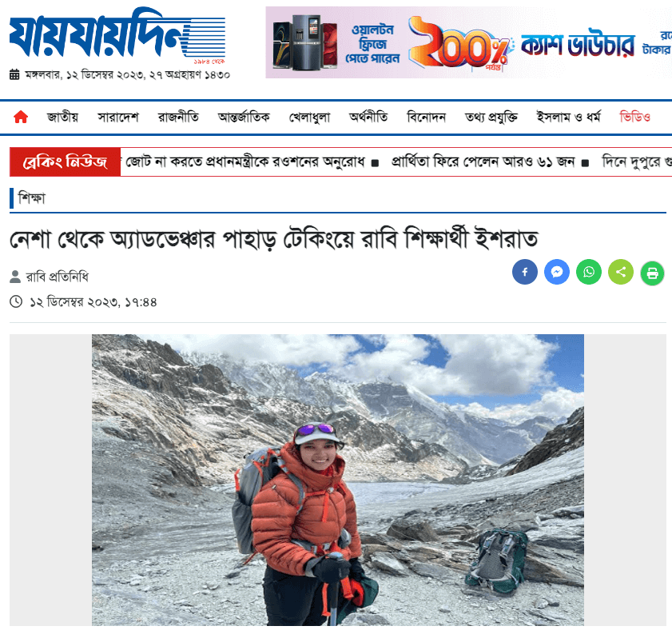Open the শিক্ষা category link

pyautogui.click(x=31, y=198)
